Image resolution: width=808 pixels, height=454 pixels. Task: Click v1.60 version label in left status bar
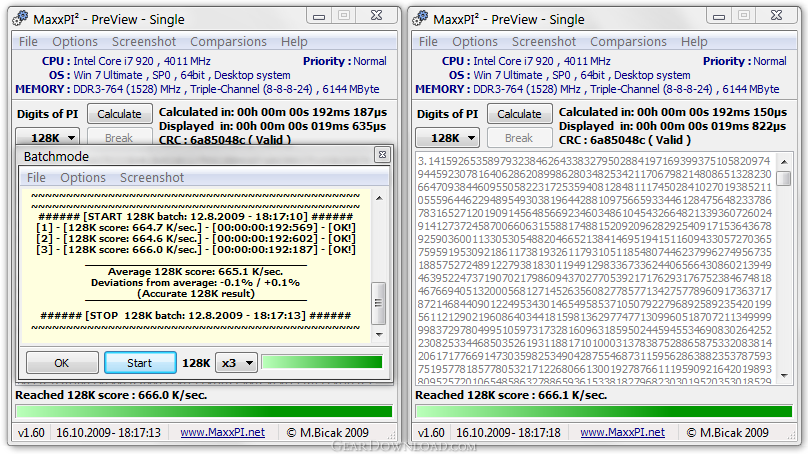(x=31, y=432)
